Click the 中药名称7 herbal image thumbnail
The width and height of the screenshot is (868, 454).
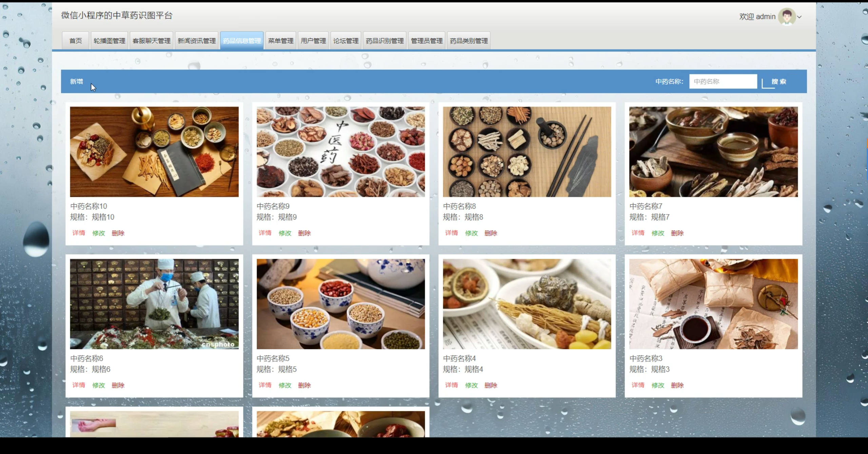713,152
